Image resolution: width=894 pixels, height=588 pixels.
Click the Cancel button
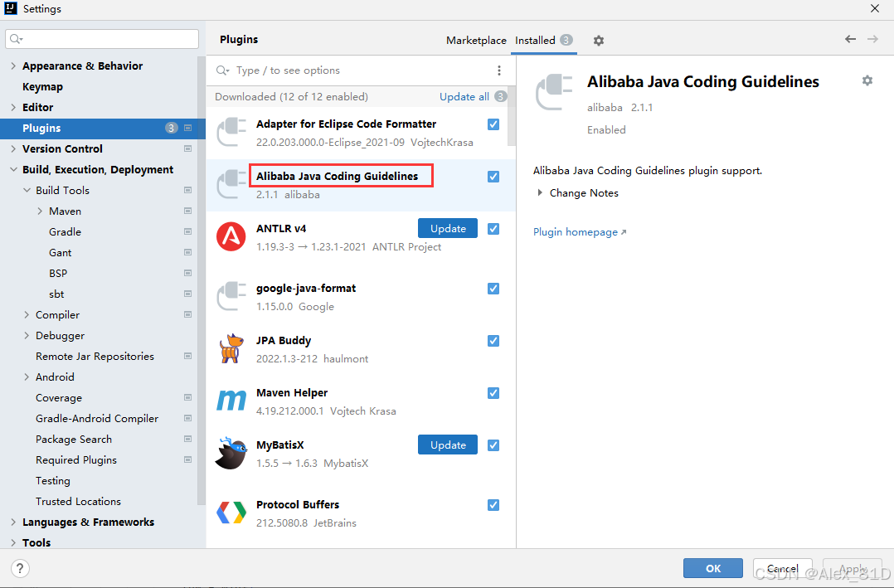tap(782, 568)
